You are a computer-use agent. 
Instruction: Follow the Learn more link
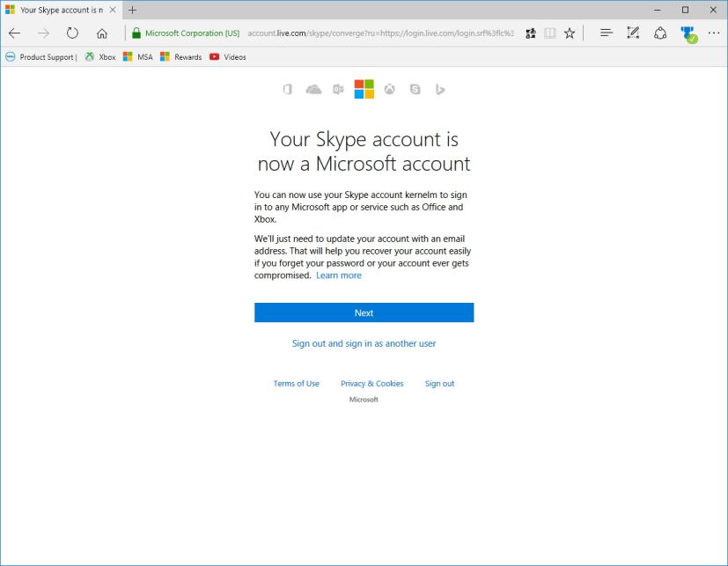(x=339, y=276)
